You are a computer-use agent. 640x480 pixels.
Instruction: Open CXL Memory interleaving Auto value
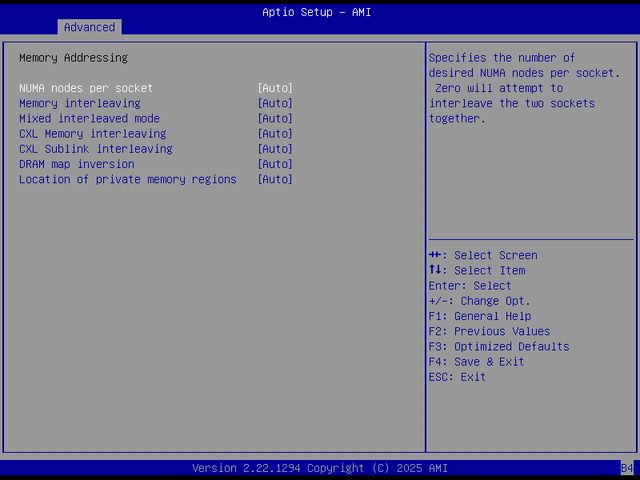[x=275, y=134]
